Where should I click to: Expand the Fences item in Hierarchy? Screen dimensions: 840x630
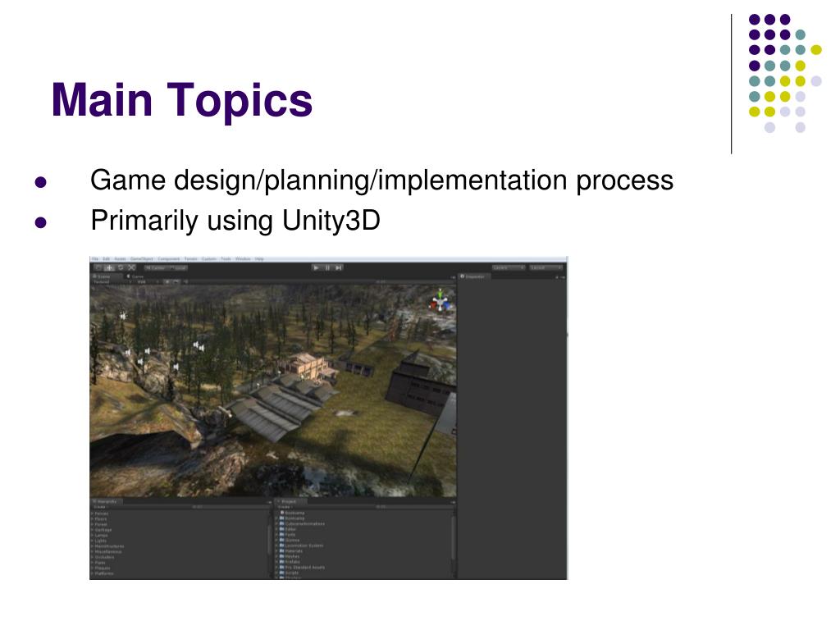(92, 514)
